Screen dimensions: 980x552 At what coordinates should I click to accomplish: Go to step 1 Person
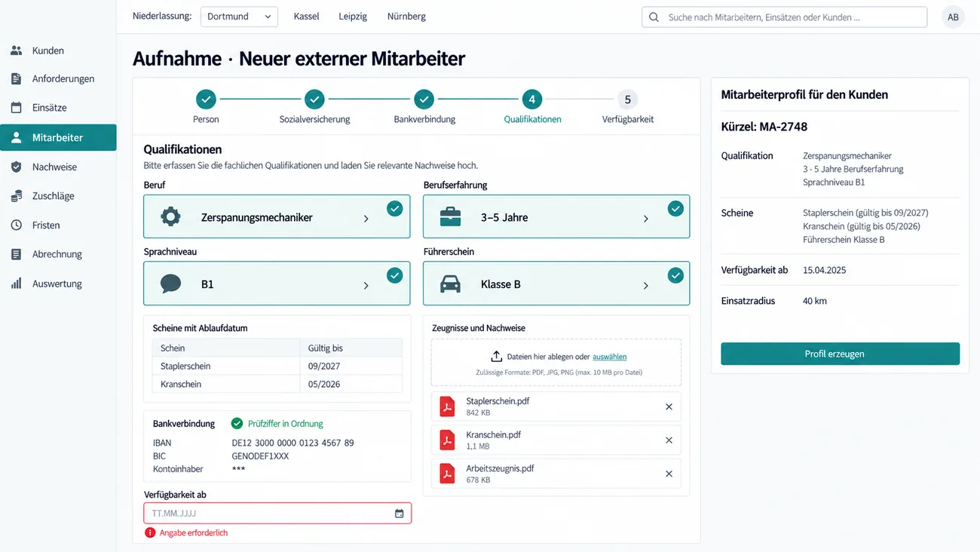pos(206,99)
